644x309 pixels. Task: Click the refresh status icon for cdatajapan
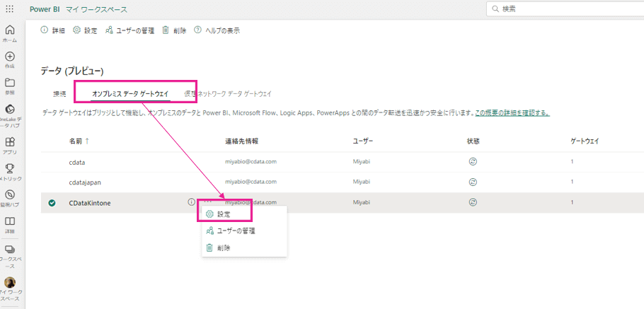(x=473, y=182)
